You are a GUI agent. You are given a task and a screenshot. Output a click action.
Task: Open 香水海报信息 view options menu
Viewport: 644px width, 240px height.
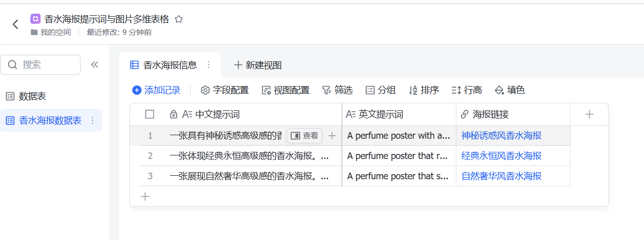(208, 65)
